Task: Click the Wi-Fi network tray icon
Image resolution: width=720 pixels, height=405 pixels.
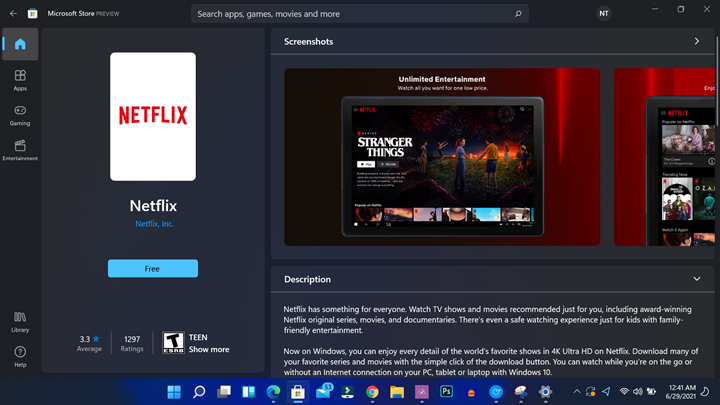Action: [x=624, y=392]
